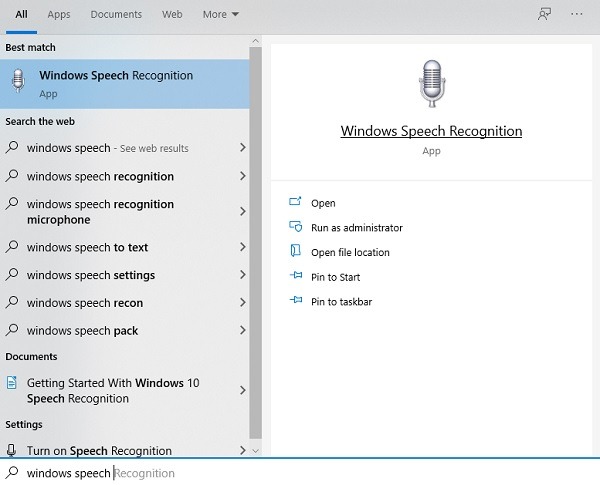The height and width of the screenshot is (485, 600).
Task: Click the search icon beside 'windows speech settings'
Action: tap(12, 274)
